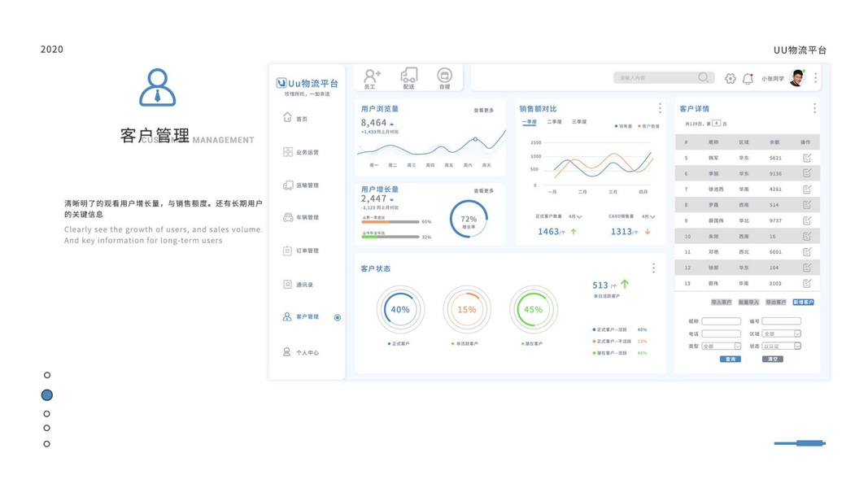Switch to 一季度 tab
Screen dimensions: 868x488
pos(530,122)
